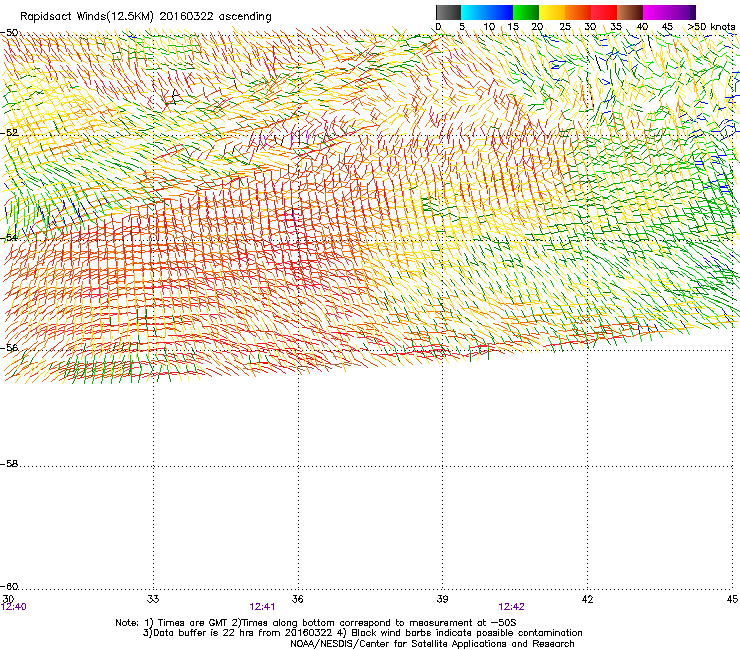Image resolution: width=740 pixels, height=650 pixels.
Task: Click the legend tick label '40'
Action: tap(642, 27)
